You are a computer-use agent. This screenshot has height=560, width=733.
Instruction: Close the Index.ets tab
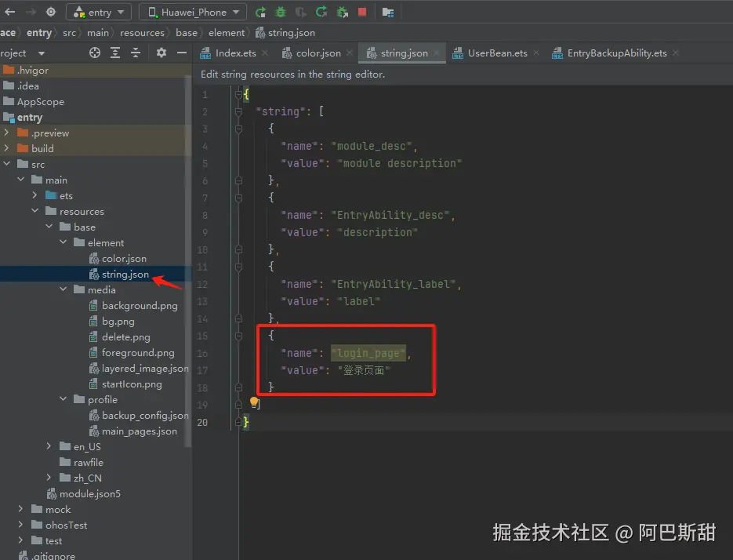point(265,53)
